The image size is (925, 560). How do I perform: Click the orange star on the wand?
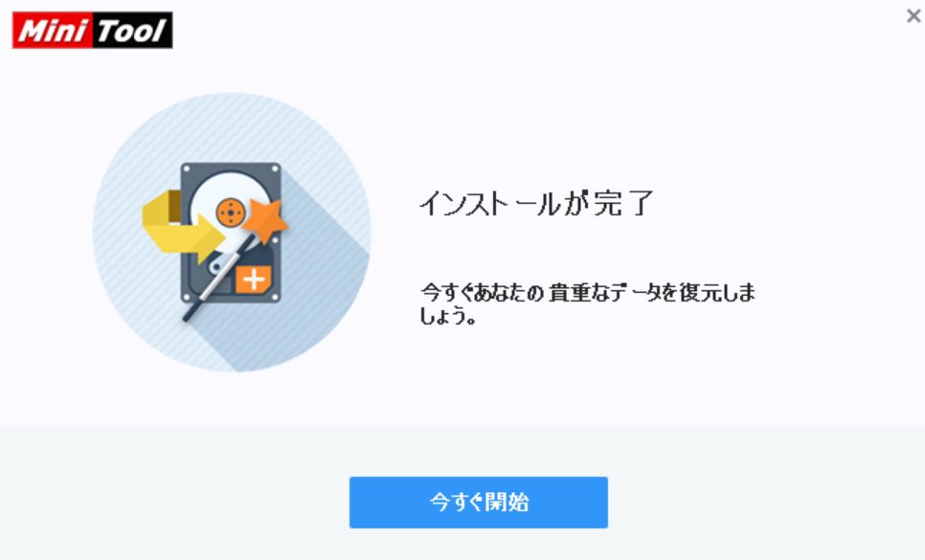[265, 220]
